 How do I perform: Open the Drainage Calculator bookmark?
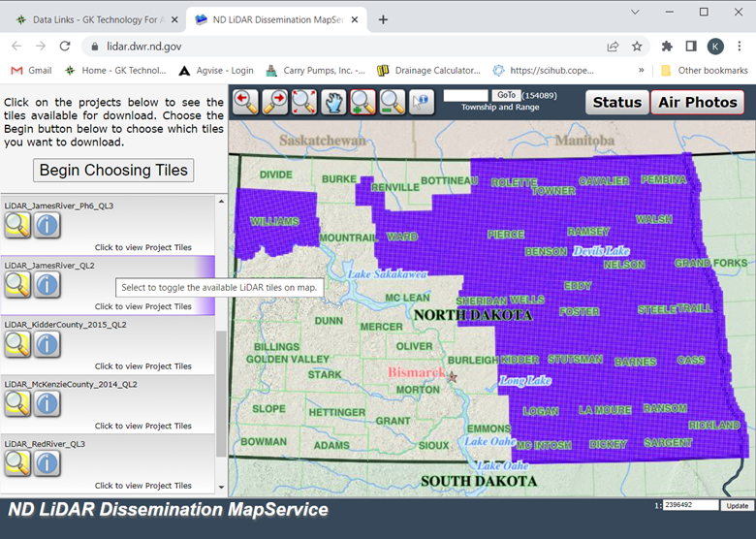click(428, 71)
